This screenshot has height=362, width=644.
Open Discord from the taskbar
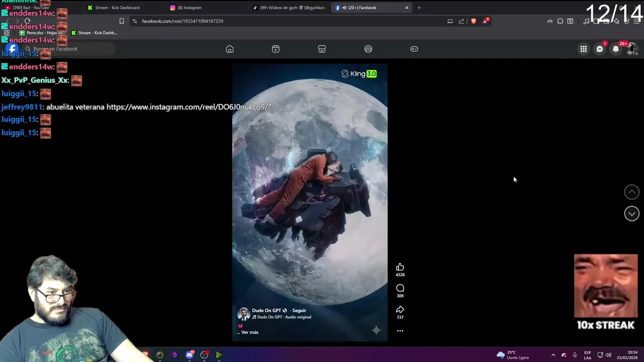point(190,355)
